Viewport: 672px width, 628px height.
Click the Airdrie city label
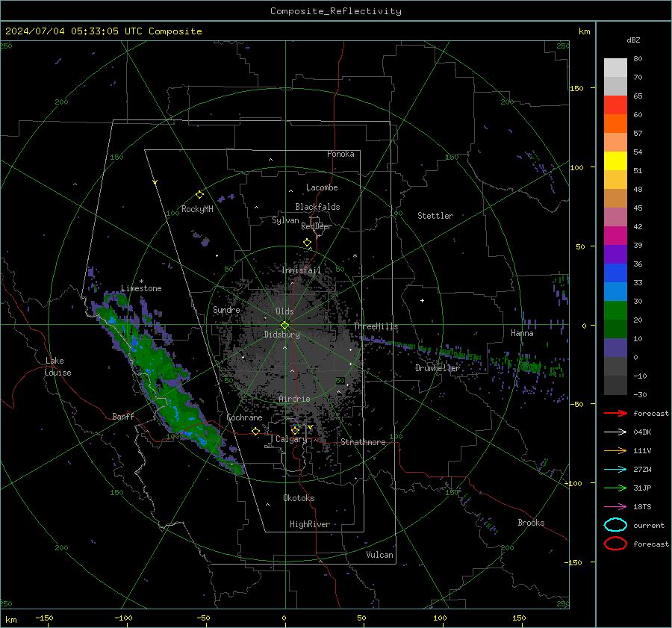point(294,399)
